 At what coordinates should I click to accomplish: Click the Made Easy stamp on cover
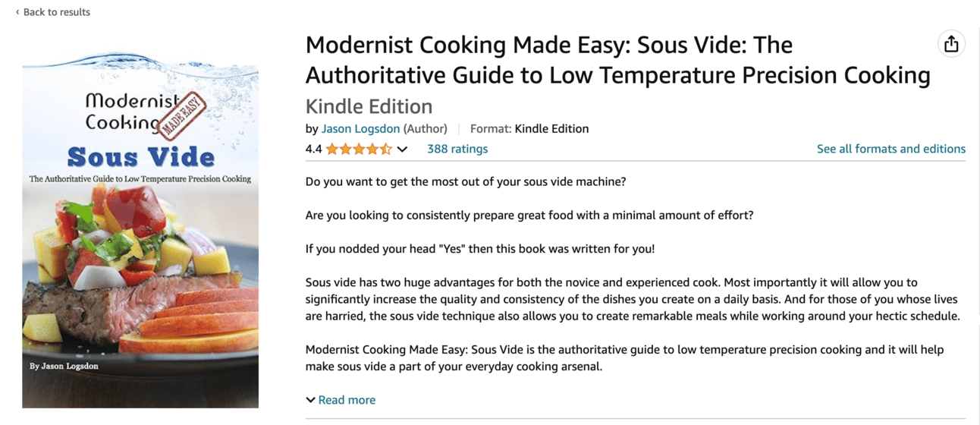(x=179, y=116)
